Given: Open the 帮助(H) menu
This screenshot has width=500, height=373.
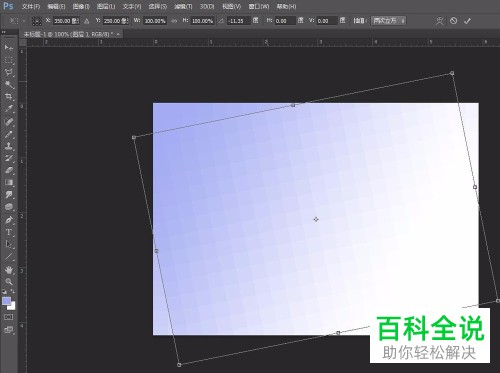Looking at the screenshot, I should click(286, 7).
